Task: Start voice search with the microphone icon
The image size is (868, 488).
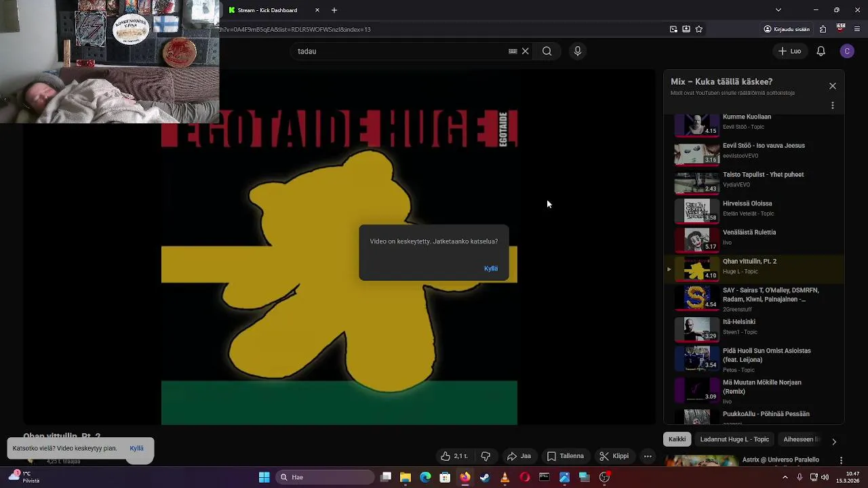Action: tap(578, 51)
